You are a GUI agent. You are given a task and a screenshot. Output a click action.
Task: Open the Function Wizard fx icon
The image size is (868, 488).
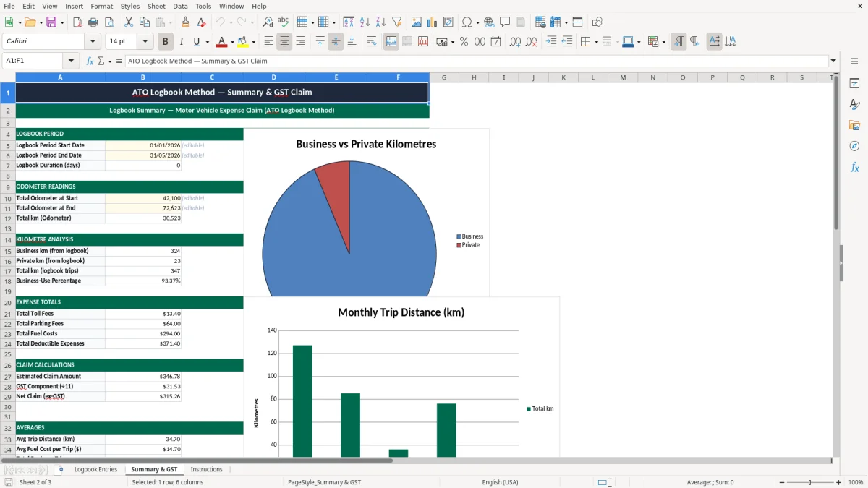[90, 61]
